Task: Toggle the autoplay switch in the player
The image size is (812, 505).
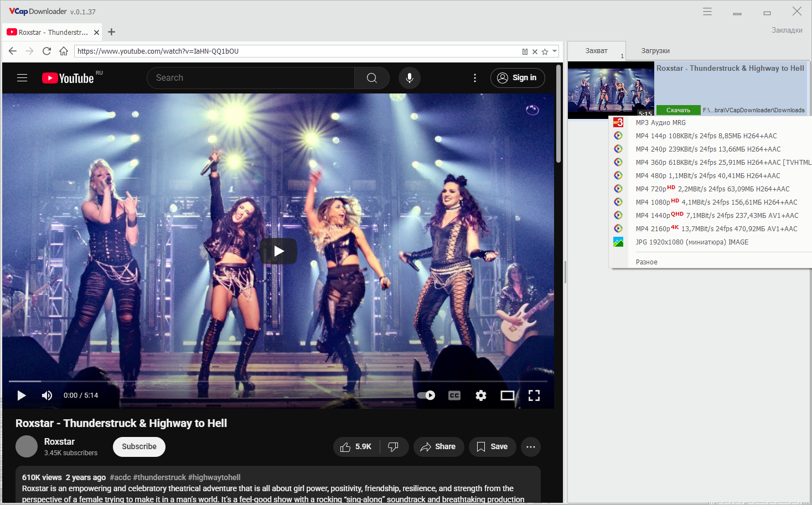Action: pos(426,395)
